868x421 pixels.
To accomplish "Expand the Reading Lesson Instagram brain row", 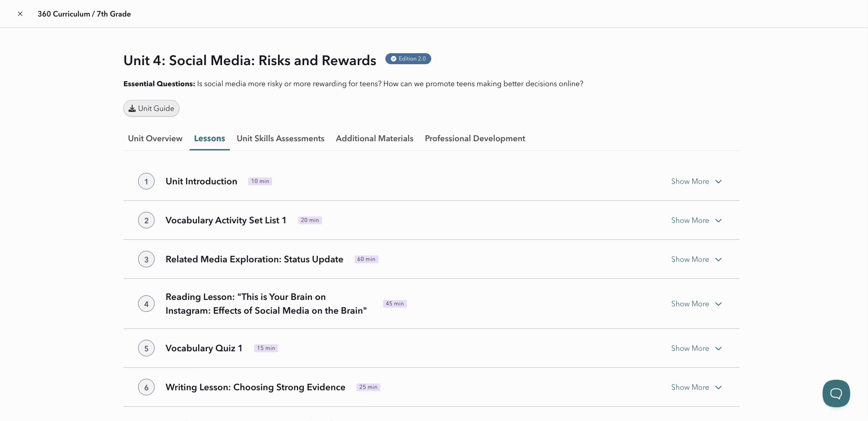I will point(696,304).
